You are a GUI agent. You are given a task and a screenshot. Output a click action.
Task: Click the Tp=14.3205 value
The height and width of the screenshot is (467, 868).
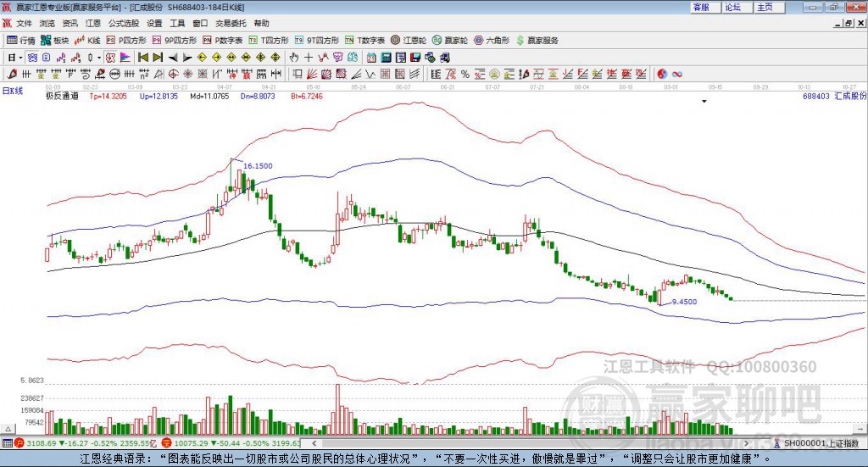click(108, 97)
